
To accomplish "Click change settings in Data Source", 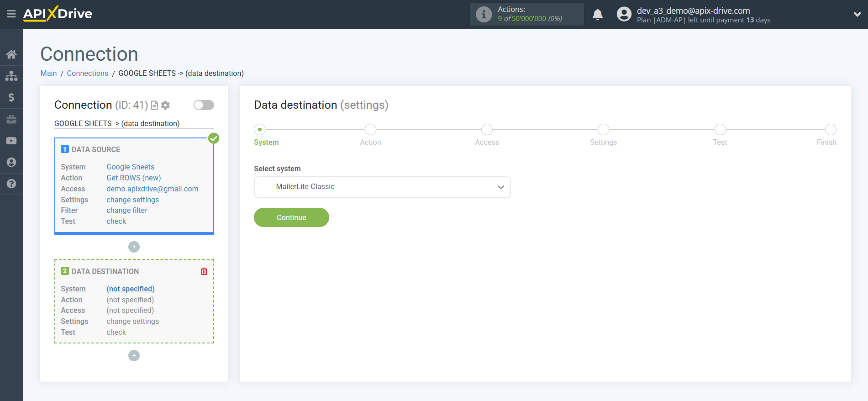I will (133, 200).
